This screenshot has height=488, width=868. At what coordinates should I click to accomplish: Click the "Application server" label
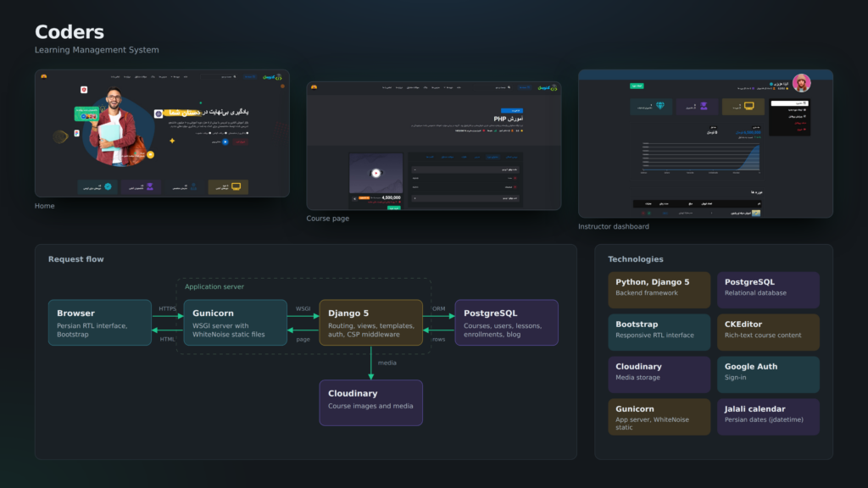(x=214, y=286)
